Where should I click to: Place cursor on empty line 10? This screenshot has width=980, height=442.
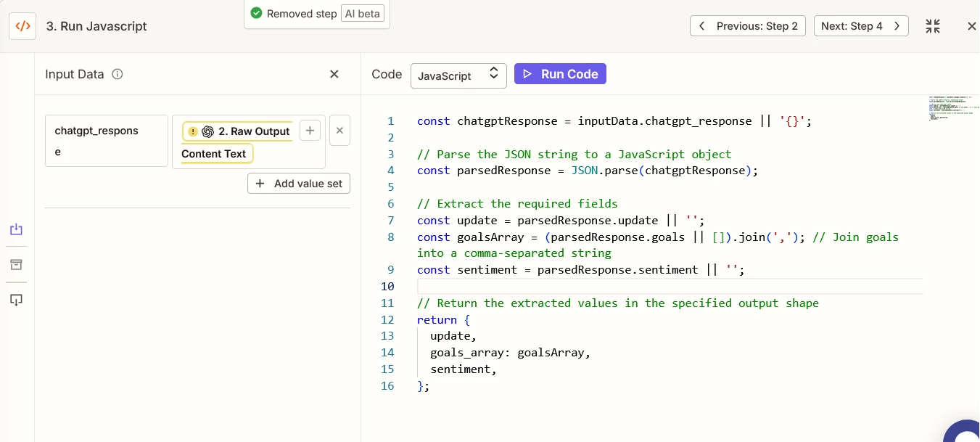pos(670,286)
